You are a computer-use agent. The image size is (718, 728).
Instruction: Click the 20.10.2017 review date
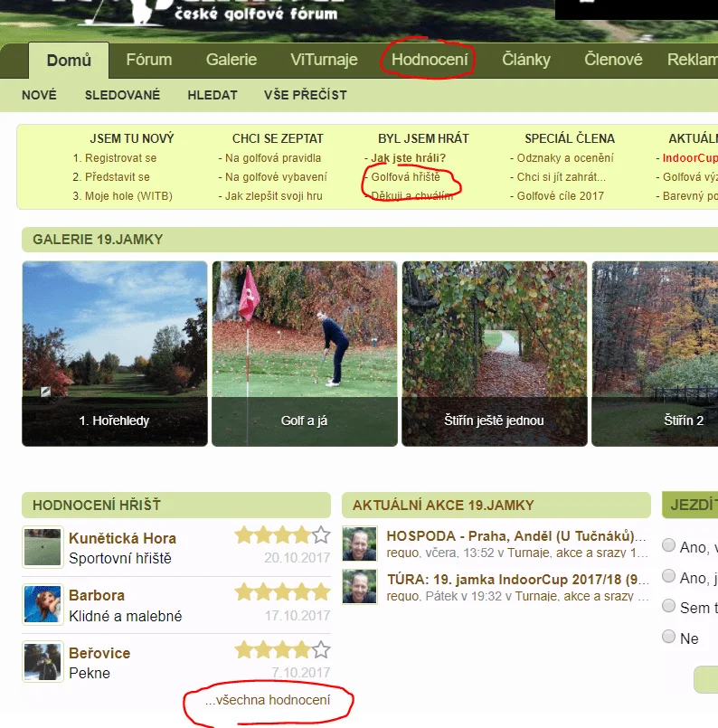[297, 558]
